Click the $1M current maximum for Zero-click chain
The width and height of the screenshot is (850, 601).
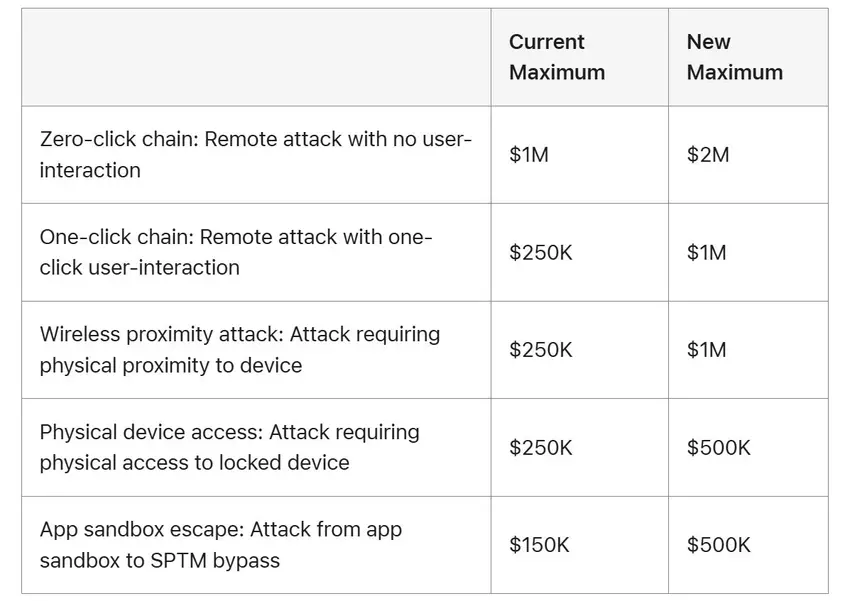click(529, 155)
